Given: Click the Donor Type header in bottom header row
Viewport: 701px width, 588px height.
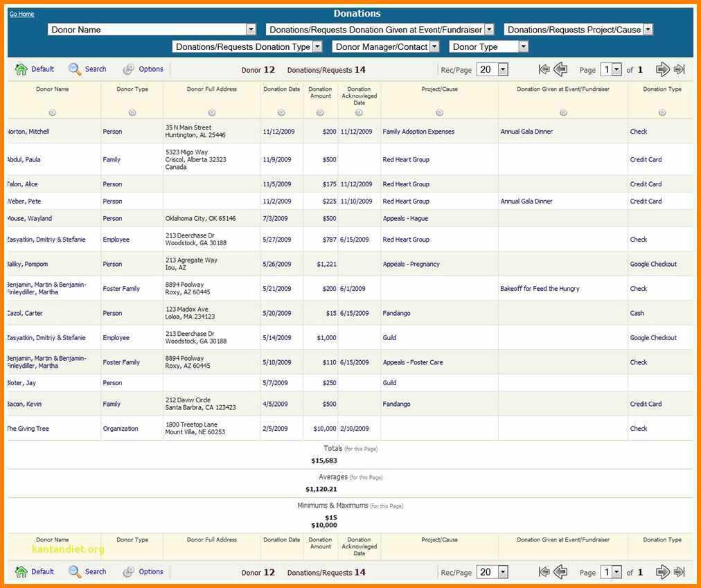Looking at the screenshot, I should (x=132, y=540).
